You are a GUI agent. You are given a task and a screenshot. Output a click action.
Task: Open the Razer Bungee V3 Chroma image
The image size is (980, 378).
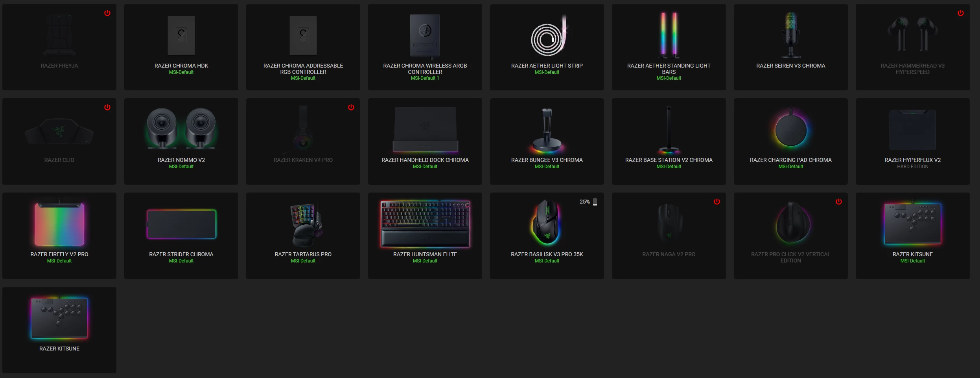[547, 130]
